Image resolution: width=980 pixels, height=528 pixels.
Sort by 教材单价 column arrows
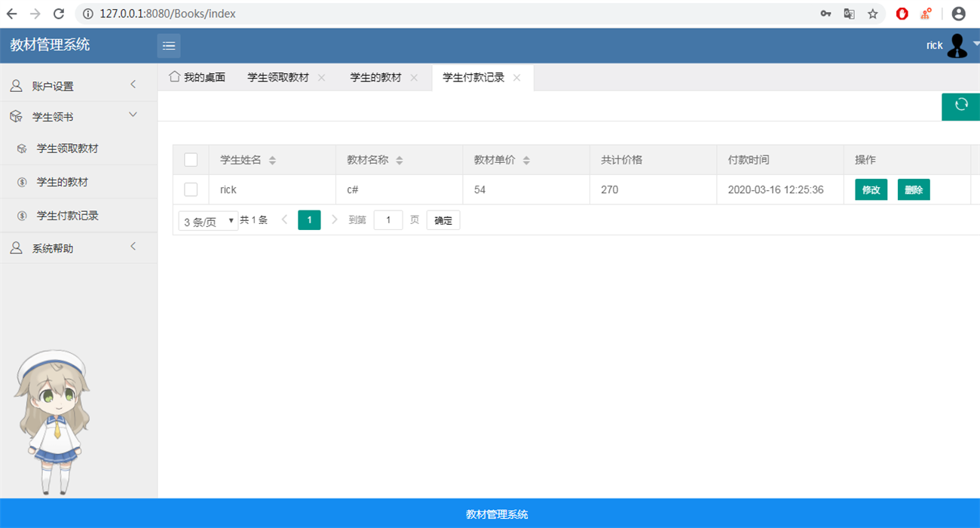(526, 161)
